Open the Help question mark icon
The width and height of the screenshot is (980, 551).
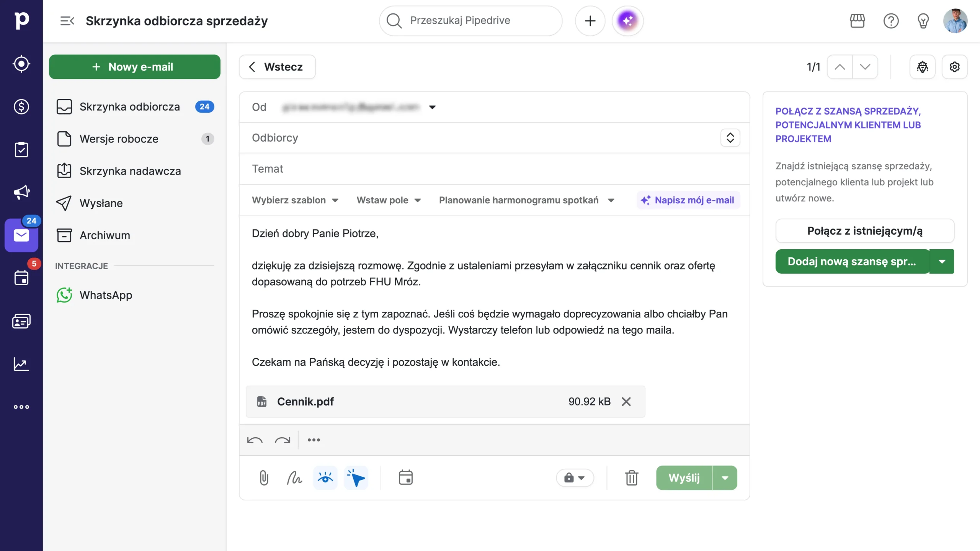tap(891, 21)
